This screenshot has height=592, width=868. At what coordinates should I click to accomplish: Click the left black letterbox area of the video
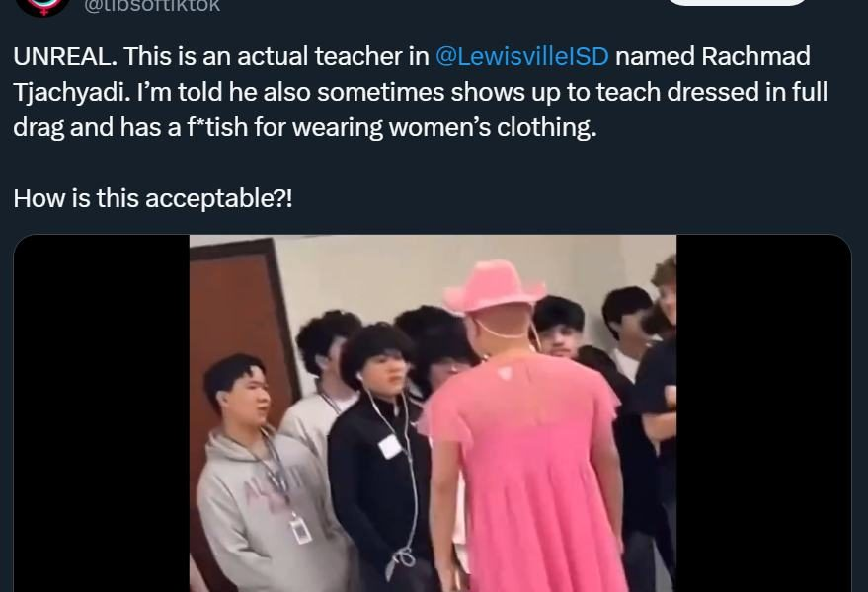tap(102, 413)
